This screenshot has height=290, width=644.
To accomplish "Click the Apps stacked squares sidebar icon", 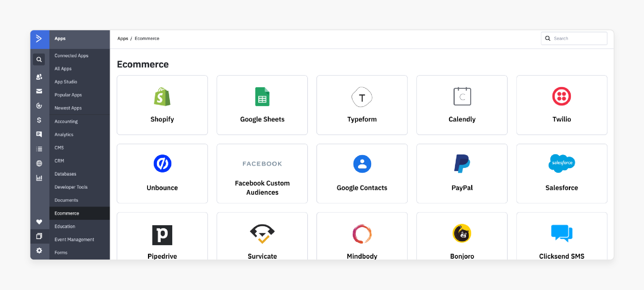I will tap(39, 236).
